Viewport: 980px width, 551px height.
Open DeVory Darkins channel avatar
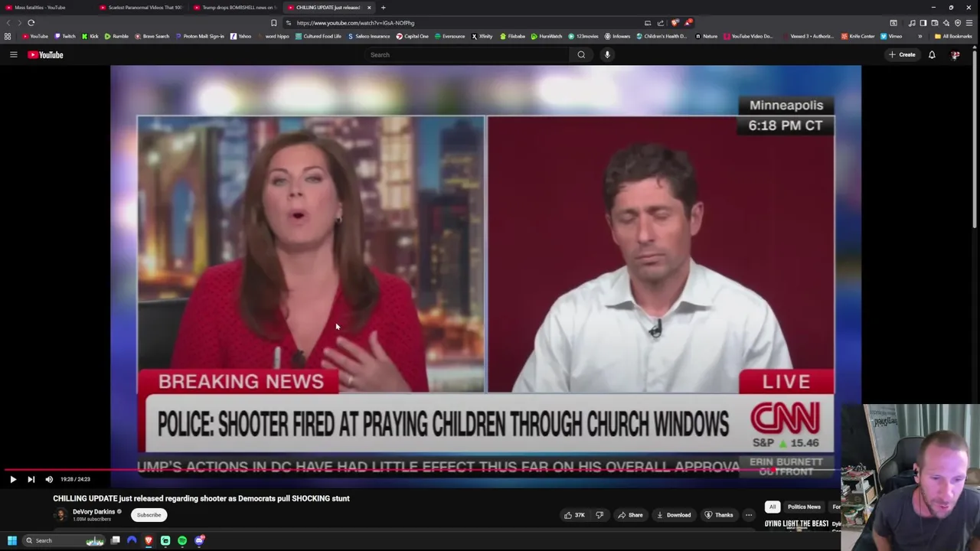click(60, 515)
